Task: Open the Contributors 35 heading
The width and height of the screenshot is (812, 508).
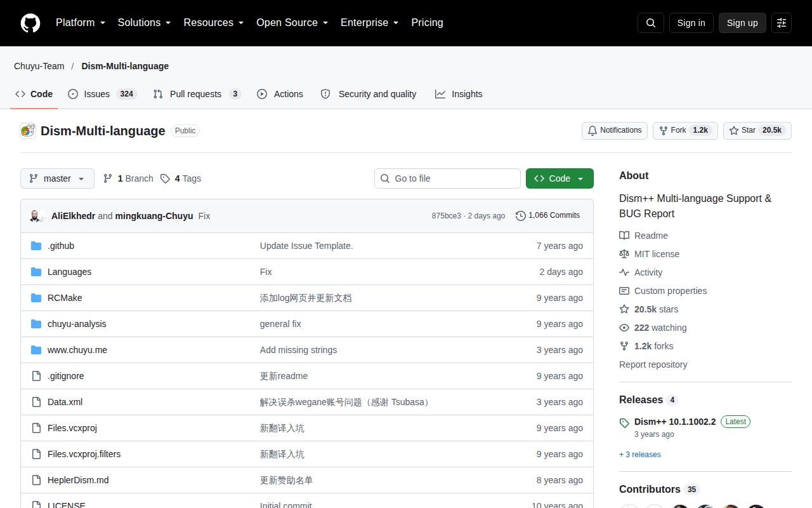Action: click(x=658, y=490)
